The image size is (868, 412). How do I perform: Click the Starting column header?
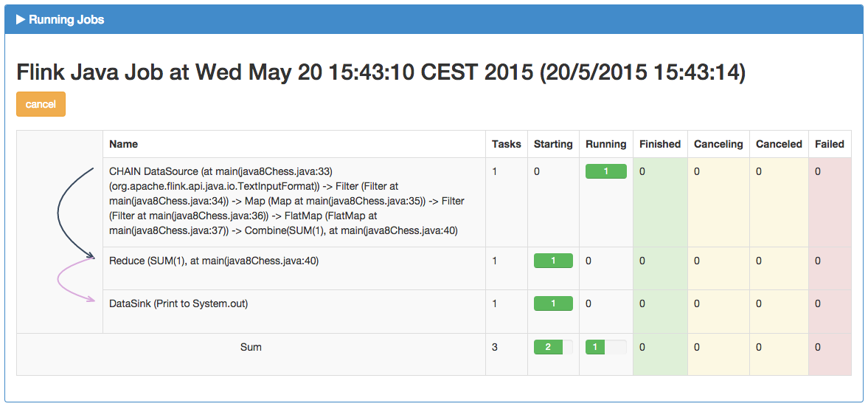pos(553,144)
